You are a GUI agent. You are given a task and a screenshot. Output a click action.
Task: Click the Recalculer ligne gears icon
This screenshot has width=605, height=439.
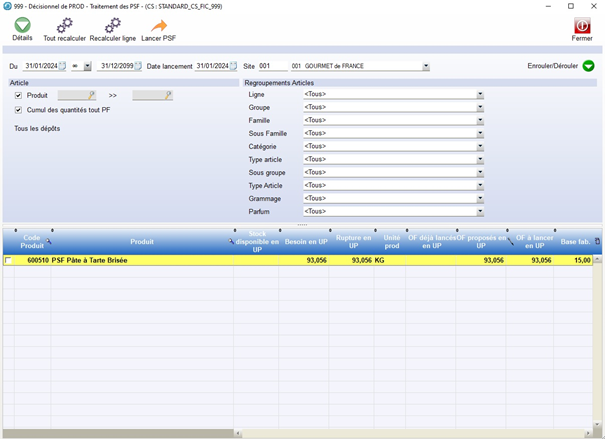pos(112,25)
